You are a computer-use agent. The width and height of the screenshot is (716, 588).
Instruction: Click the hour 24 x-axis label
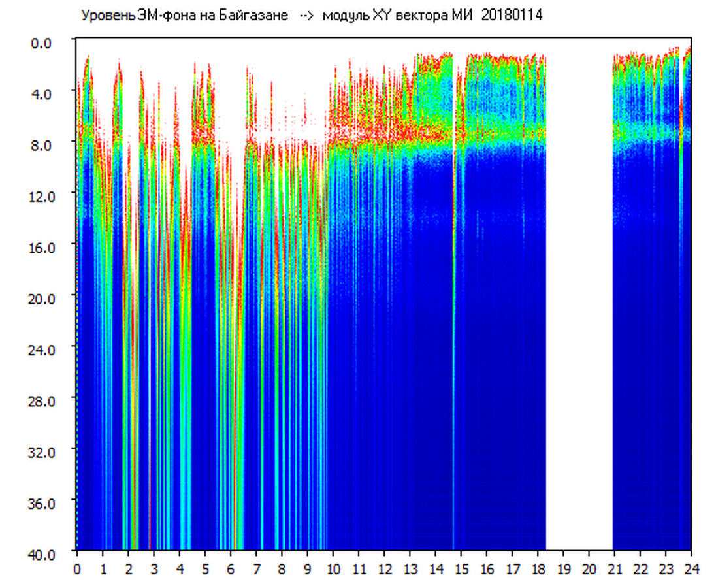click(x=691, y=570)
